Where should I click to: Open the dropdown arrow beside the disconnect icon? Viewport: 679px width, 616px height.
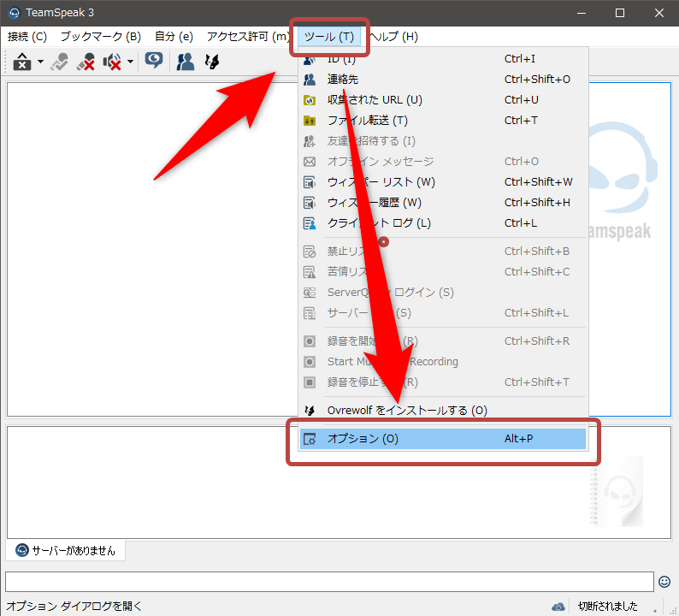coord(40,62)
